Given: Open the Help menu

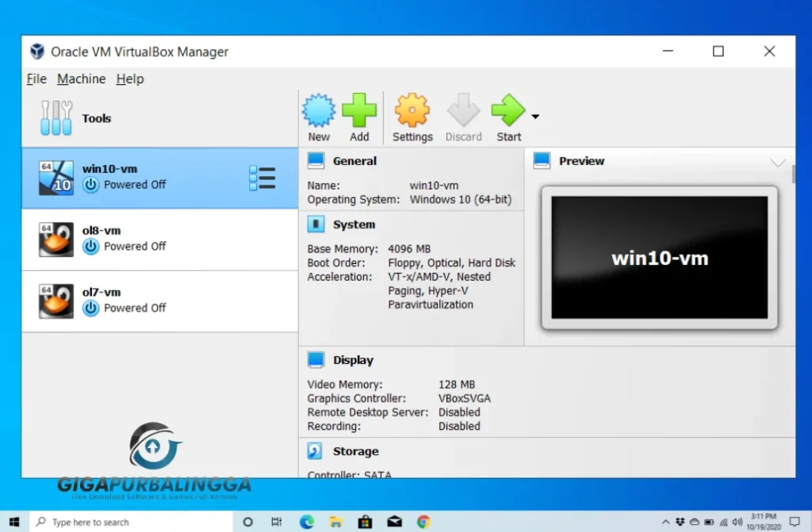Looking at the screenshot, I should (x=129, y=78).
